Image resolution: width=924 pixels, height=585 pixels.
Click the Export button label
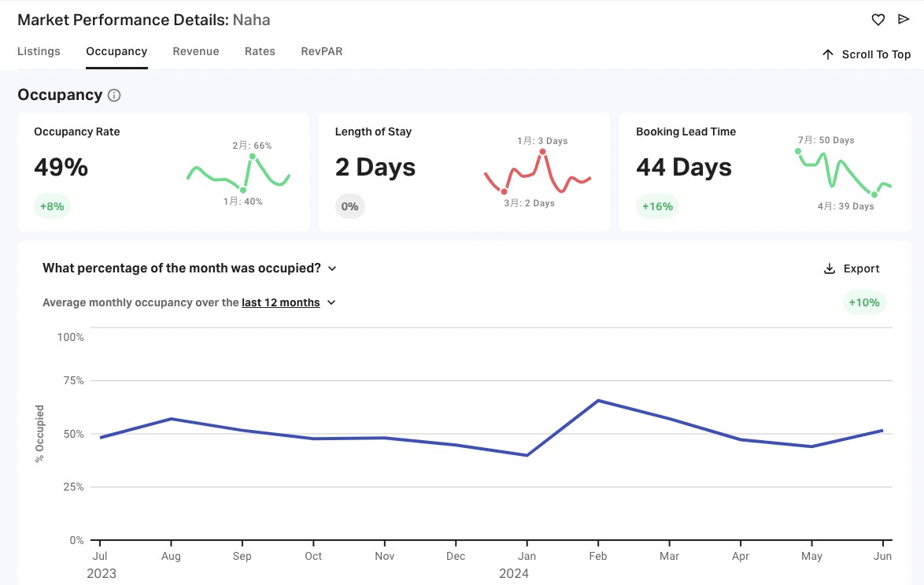click(862, 268)
